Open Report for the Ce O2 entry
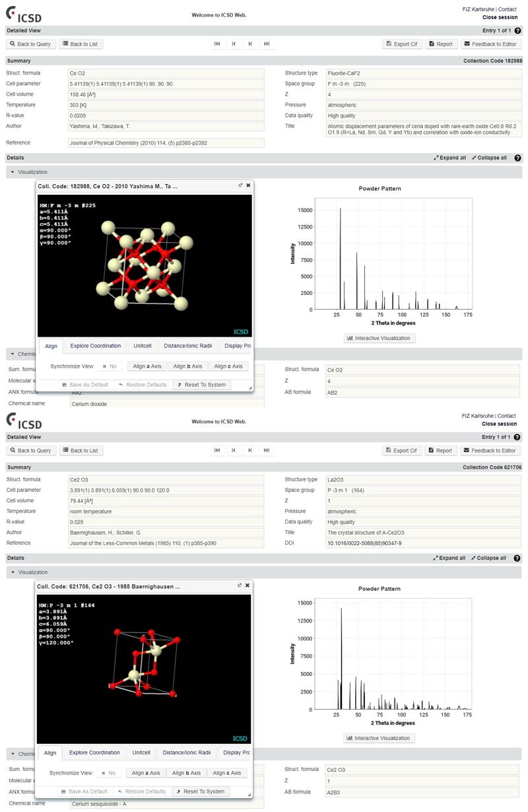This screenshot has height=812, width=528. pos(441,44)
